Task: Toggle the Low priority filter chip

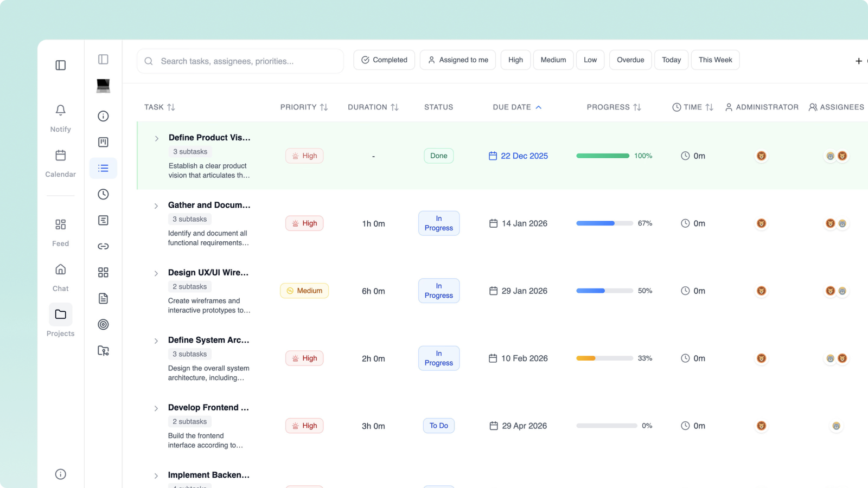Action: click(x=590, y=60)
